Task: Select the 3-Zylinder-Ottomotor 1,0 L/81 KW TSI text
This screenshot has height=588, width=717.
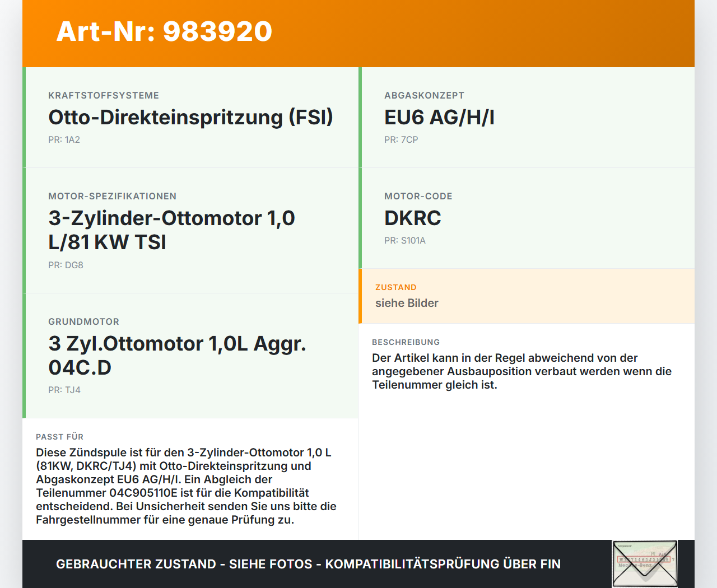Action: pyautogui.click(x=171, y=230)
